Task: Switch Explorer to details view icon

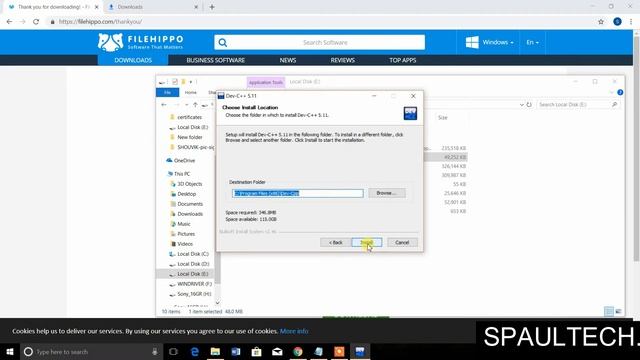Action: (x=609, y=311)
